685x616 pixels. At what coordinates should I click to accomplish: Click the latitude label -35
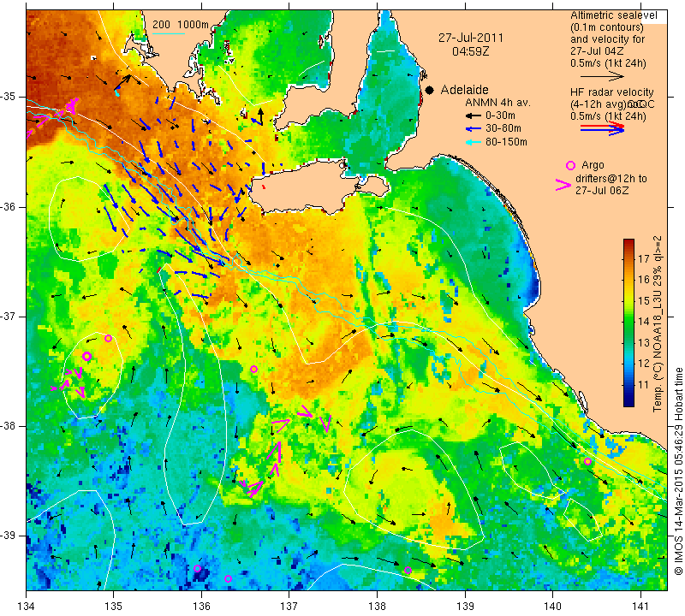point(9,97)
